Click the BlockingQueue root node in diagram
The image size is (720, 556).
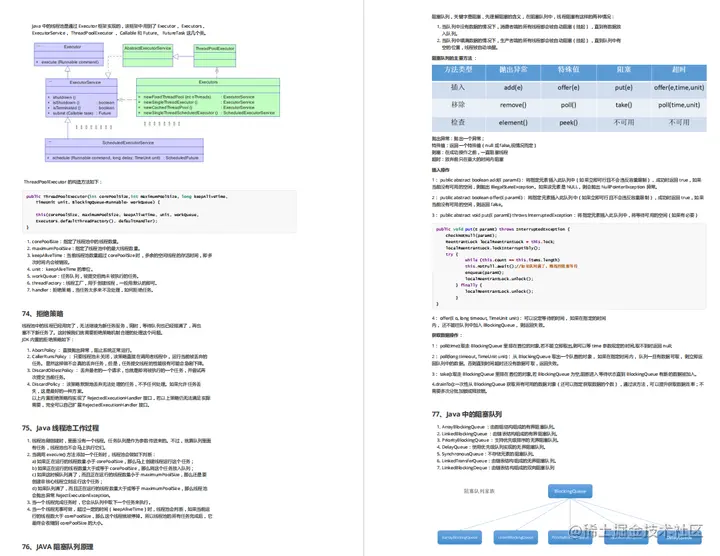point(570,491)
